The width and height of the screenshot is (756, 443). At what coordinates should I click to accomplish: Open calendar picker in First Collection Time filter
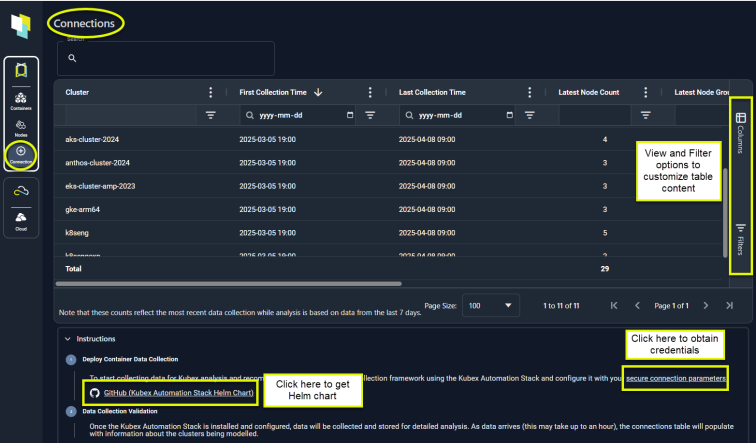pos(350,115)
